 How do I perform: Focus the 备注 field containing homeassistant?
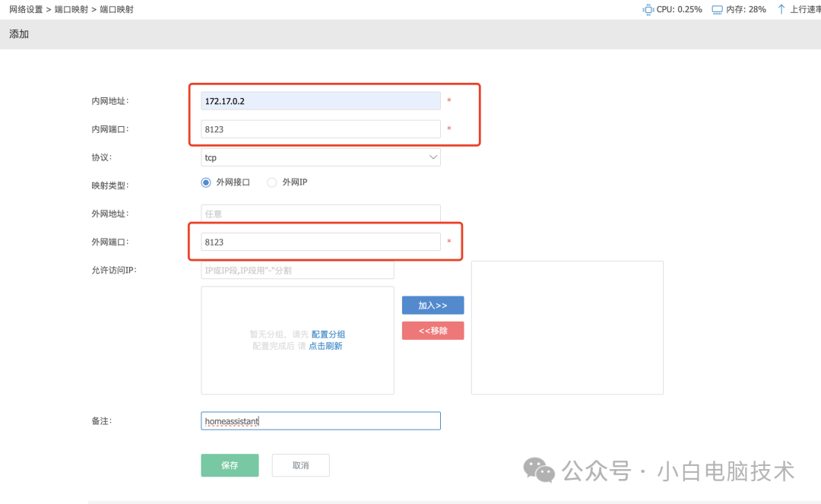click(x=321, y=421)
